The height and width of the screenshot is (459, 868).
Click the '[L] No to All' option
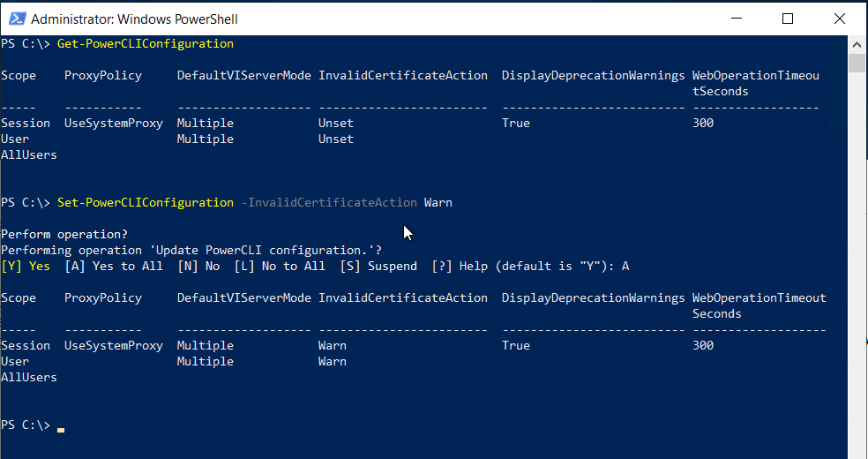click(x=280, y=266)
